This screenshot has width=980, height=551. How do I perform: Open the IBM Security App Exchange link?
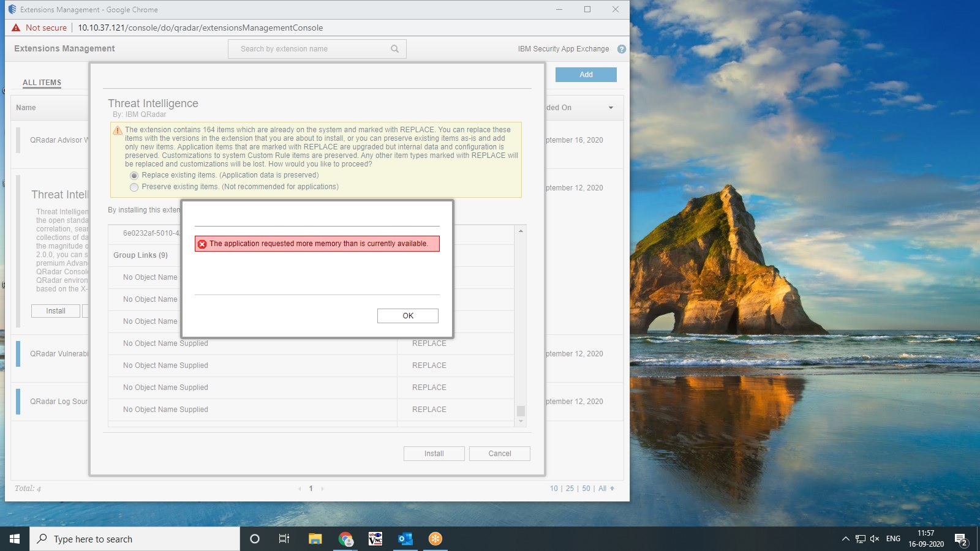(x=563, y=49)
